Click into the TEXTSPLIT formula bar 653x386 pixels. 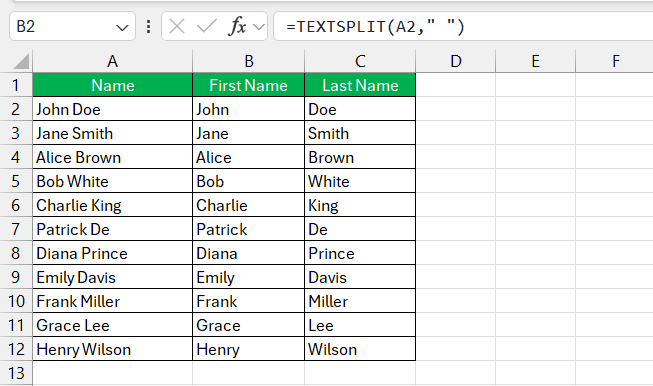[463, 26]
